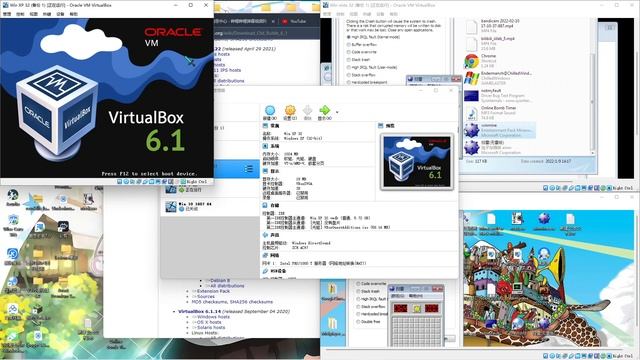
Task: Click the greyed Discard arrow icon in the toolbar
Action: coord(307,110)
